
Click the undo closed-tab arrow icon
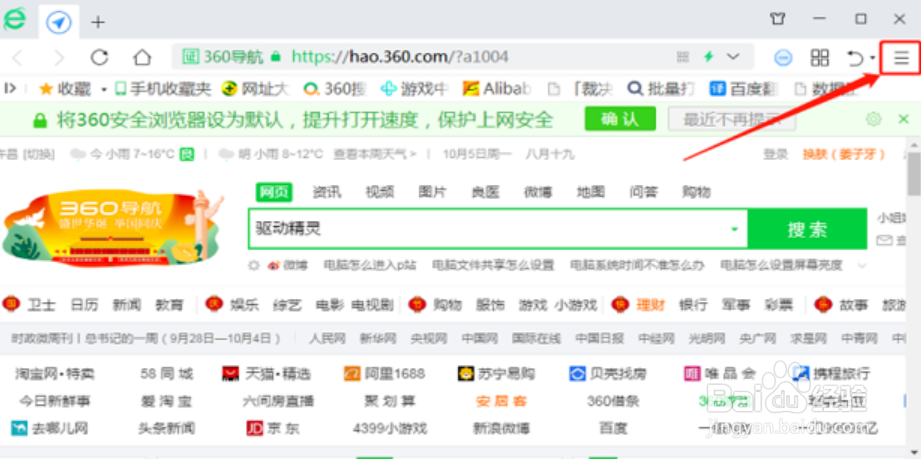[855, 58]
